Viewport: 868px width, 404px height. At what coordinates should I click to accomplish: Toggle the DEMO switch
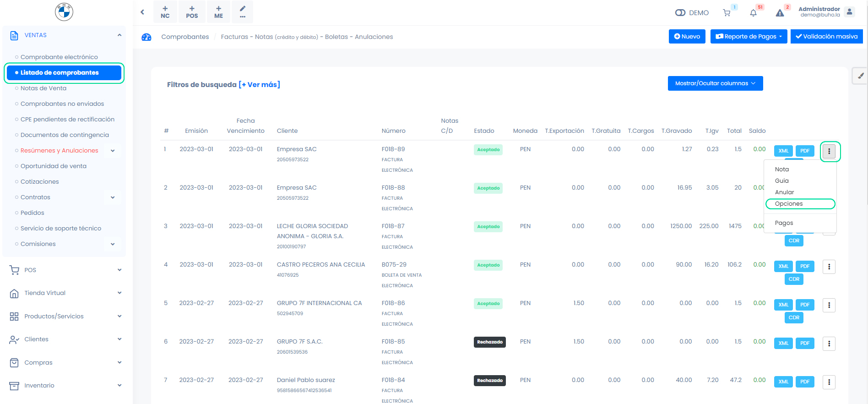coord(680,13)
